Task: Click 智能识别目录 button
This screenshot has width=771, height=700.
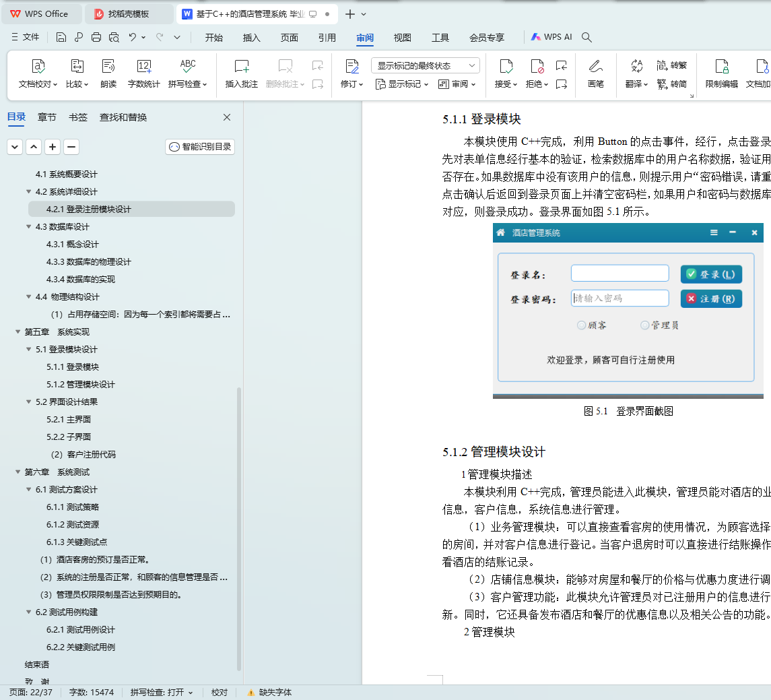Action: pos(199,147)
